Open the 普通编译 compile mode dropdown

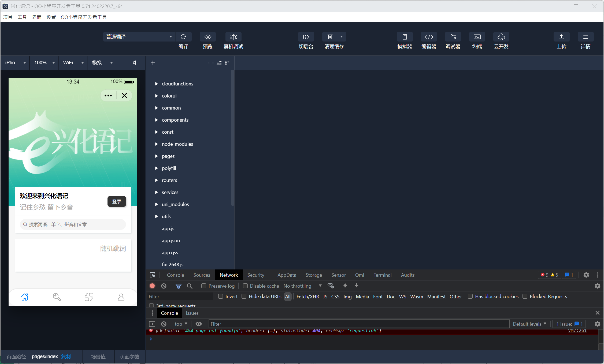(139, 37)
